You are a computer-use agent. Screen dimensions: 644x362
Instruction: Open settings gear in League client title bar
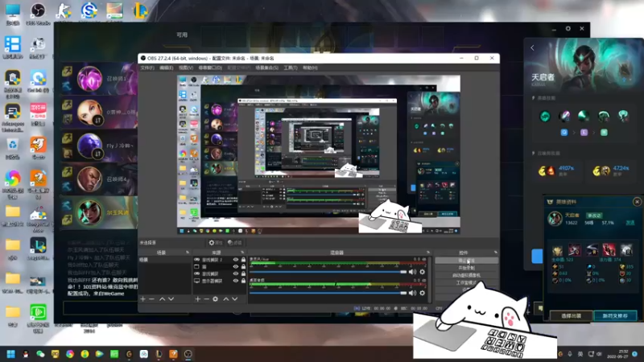tap(568, 29)
